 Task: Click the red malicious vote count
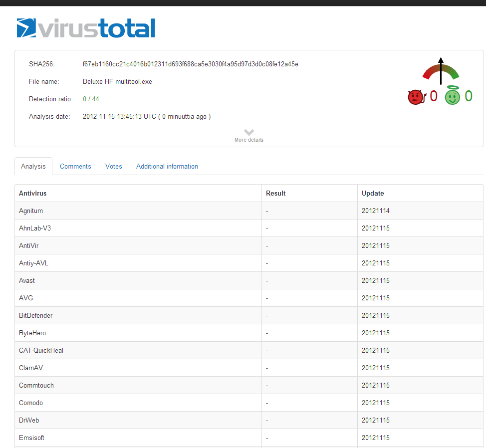(433, 96)
